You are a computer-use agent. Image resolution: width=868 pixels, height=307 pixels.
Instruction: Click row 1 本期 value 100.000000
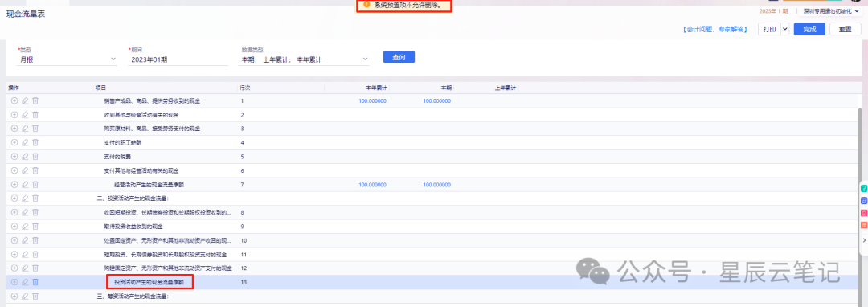point(436,100)
